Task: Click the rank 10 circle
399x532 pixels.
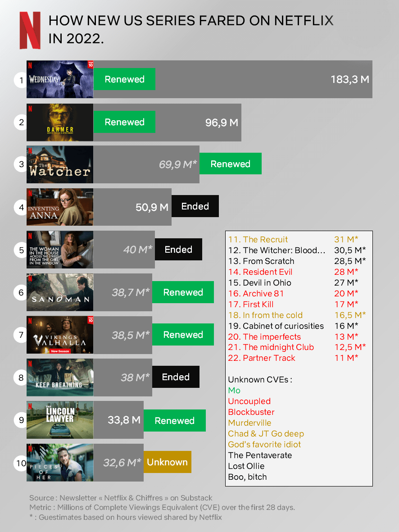Action: [x=21, y=463]
